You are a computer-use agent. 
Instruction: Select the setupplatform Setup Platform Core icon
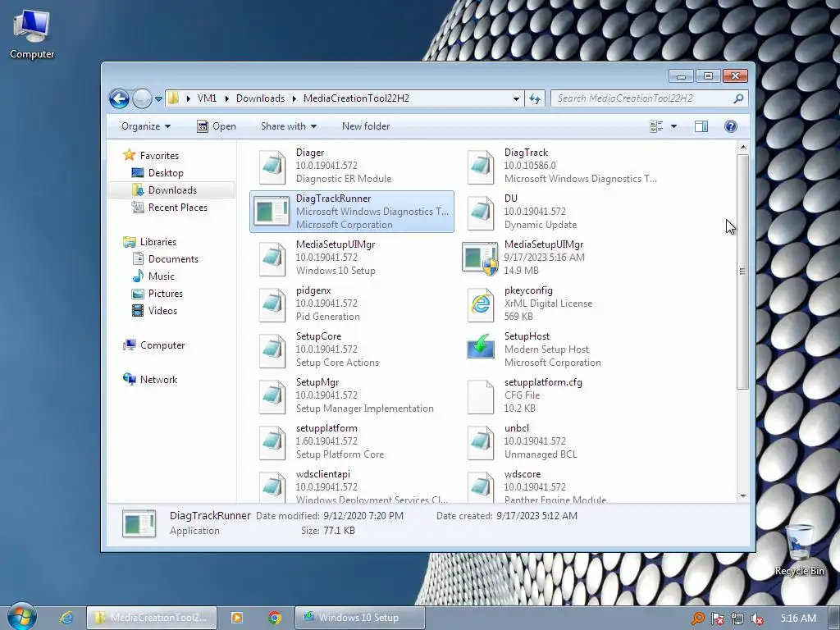pos(272,442)
